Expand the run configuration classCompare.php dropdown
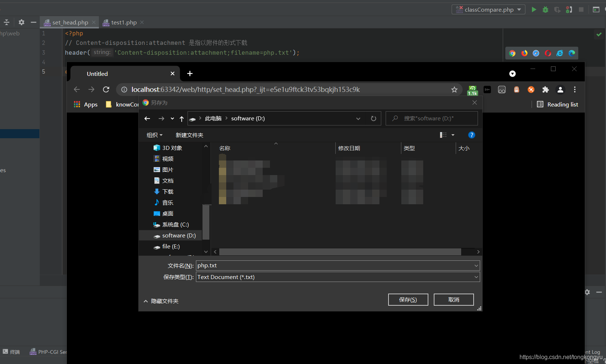Image resolution: width=606 pixels, height=364 pixels. (x=519, y=9)
